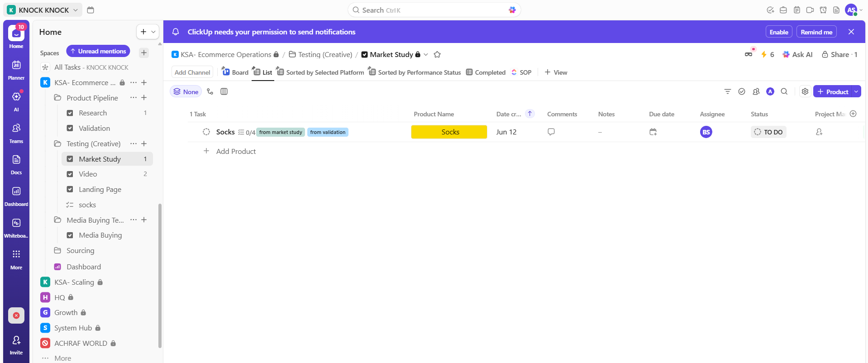The height and width of the screenshot is (363, 868).
Task: Open the Planner from the sidebar
Action: [x=16, y=70]
